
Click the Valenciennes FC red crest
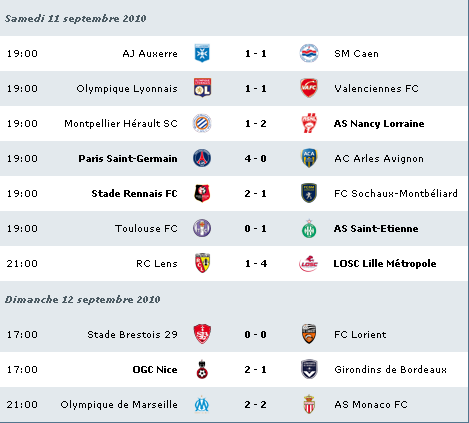pos(309,88)
